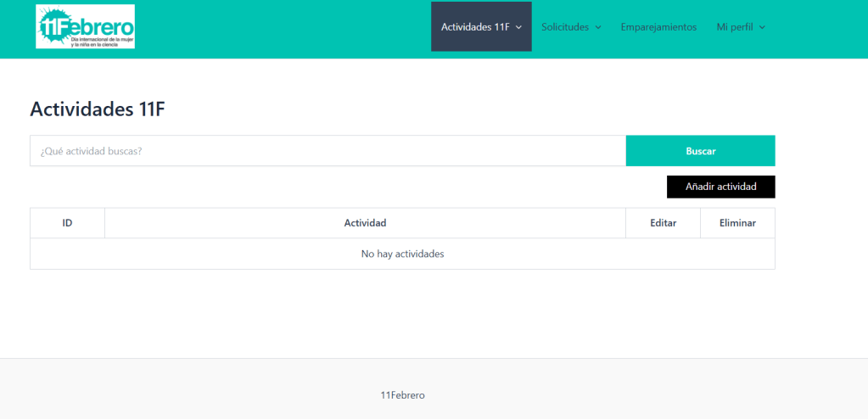Open the Solicitudes menu

[x=565, y=27]
